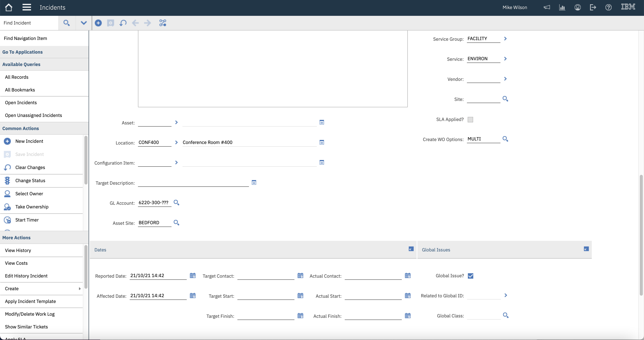The image size is (644, 340).
Task: Click the Target Description input field
Action: pyautogui.click(x=193, y=183)
